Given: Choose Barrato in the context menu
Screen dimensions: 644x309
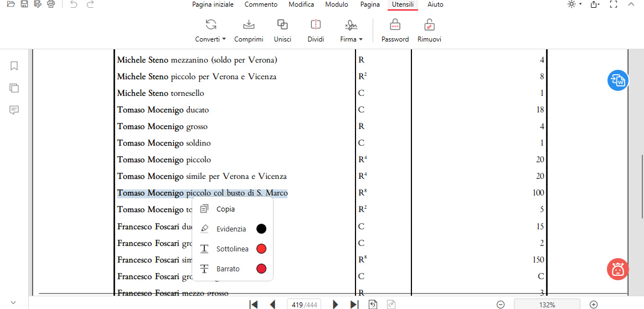Looking at the screenshot, I should tap(233, 269).
